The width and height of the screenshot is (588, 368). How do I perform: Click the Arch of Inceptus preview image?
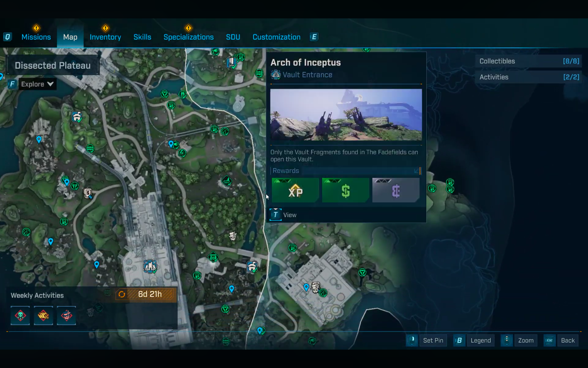click(x=346, y=115)
